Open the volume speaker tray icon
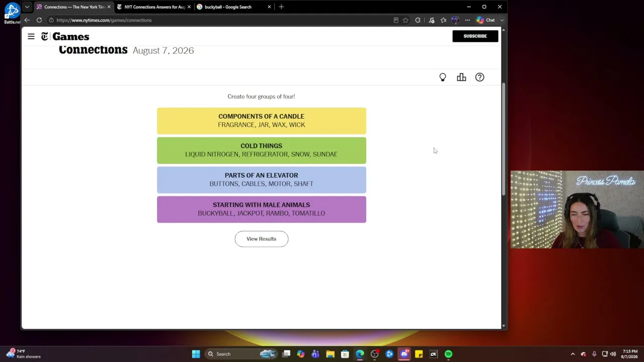 (x=613, y=354)
